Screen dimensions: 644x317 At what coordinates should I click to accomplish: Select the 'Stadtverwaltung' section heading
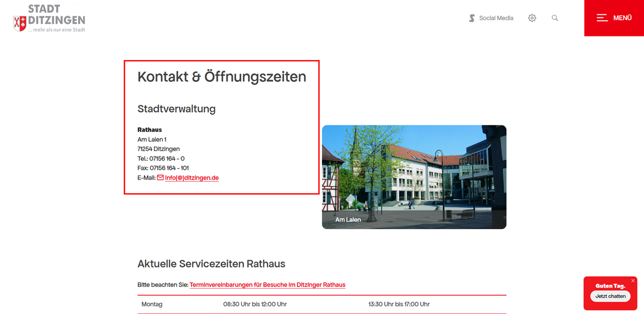pyautogui.click(x=177, y=109)
